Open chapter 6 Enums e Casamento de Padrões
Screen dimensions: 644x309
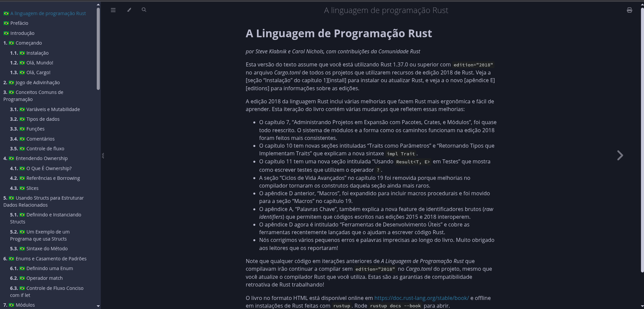click(x=45, y=259)
